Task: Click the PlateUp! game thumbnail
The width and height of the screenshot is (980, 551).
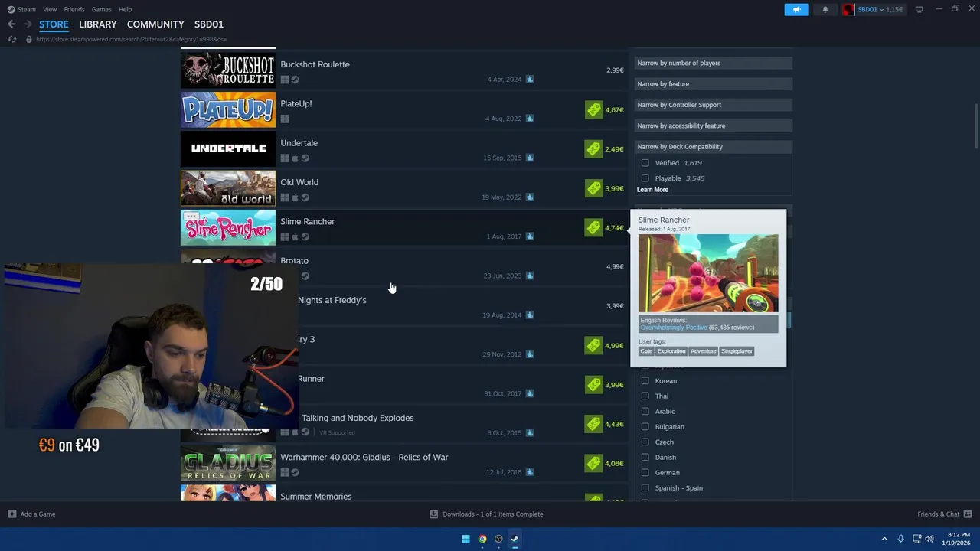Action: (228, 109)
